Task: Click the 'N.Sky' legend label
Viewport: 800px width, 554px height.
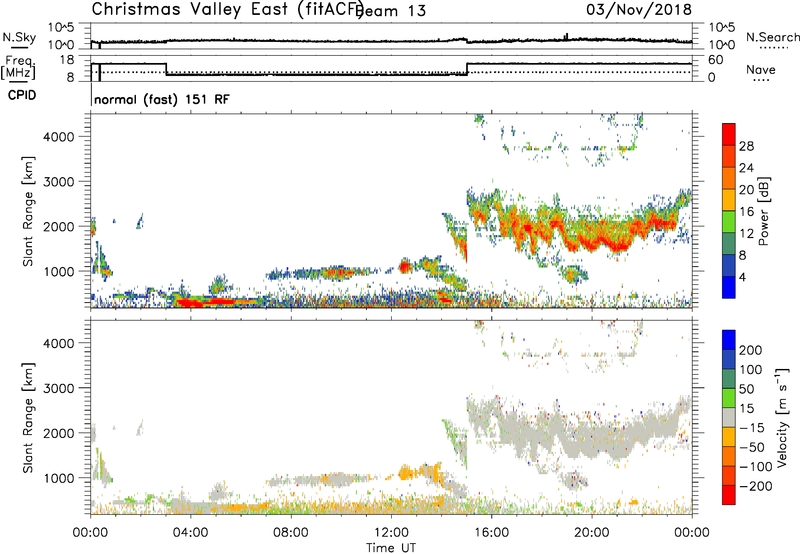Action: point(19,37)
